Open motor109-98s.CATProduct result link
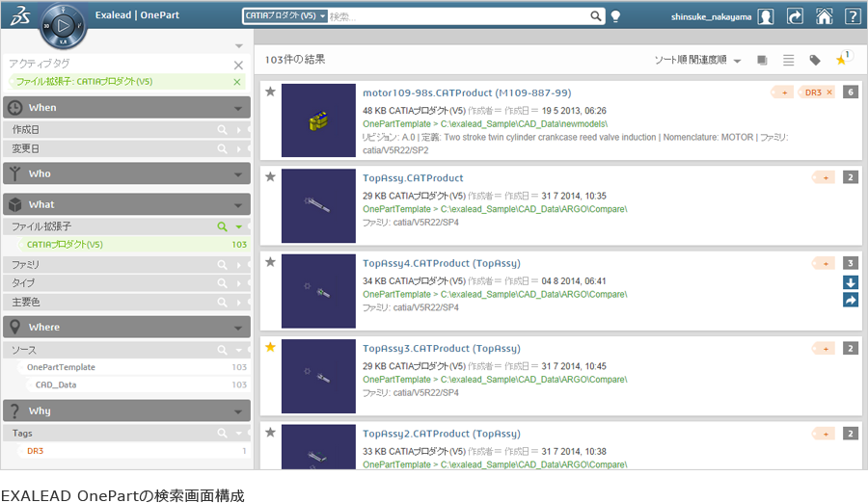The width and height of the screenshot is (868, 503). pyautogui.click(x=467, y=93)
